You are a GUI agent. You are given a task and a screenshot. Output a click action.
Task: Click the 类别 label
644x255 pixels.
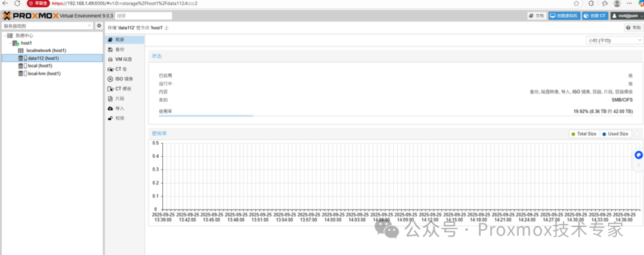pyautogui.click(x=163, y=99)
